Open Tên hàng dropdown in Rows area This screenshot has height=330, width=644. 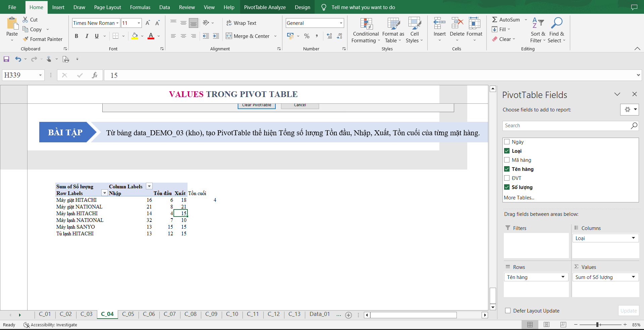click(x=563, y=277)
